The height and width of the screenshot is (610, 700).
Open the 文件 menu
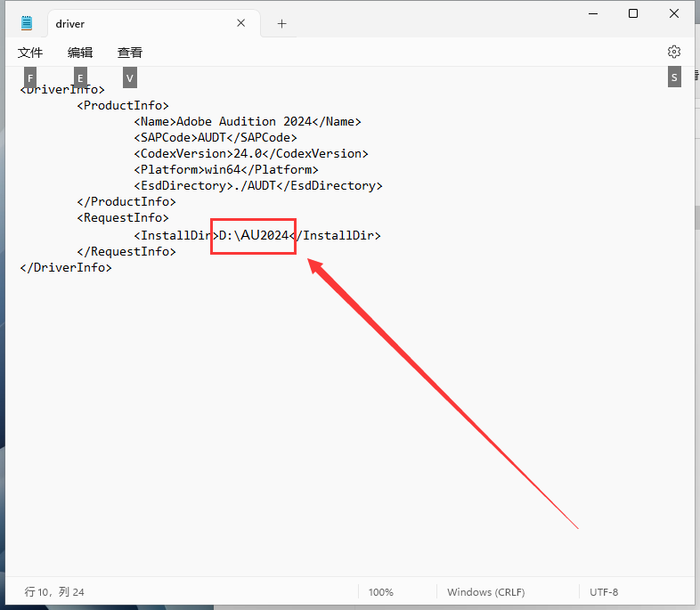coord(30,53)
